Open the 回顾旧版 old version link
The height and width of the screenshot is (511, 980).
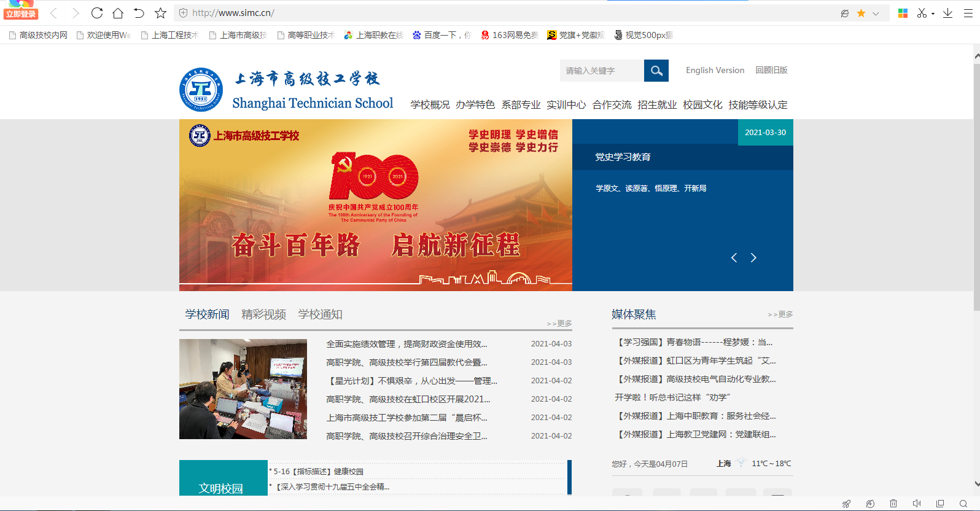point(771,70)
